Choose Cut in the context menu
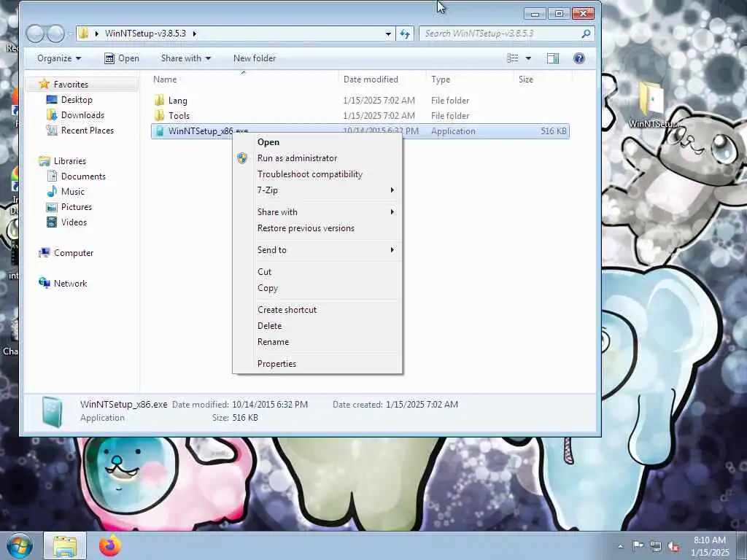747x560 pixels. pos(318,272)
